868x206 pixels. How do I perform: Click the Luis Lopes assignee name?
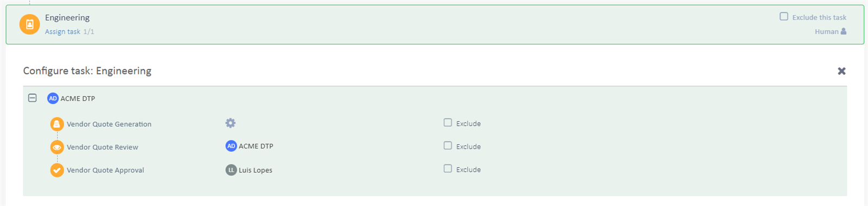click(256, 170)
